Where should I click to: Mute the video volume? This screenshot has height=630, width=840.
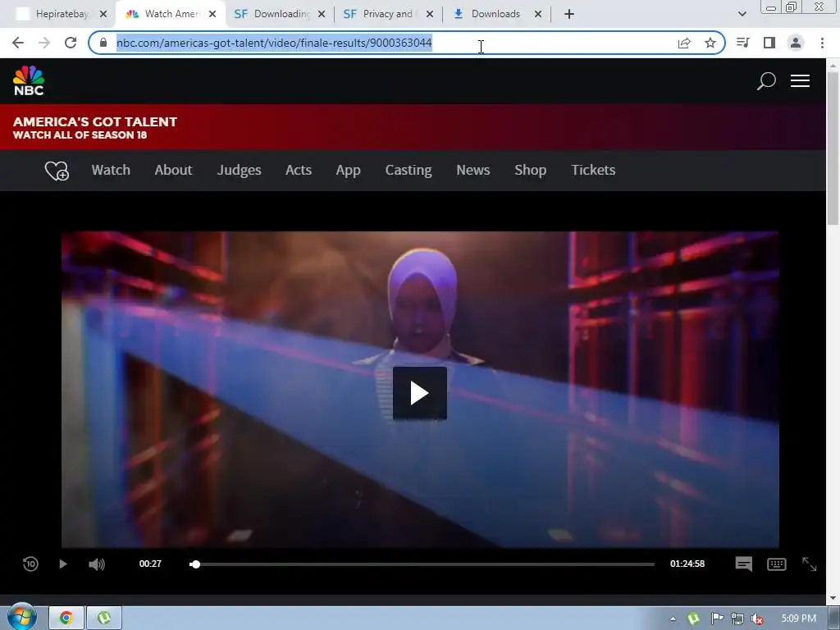tap(97, 564)
